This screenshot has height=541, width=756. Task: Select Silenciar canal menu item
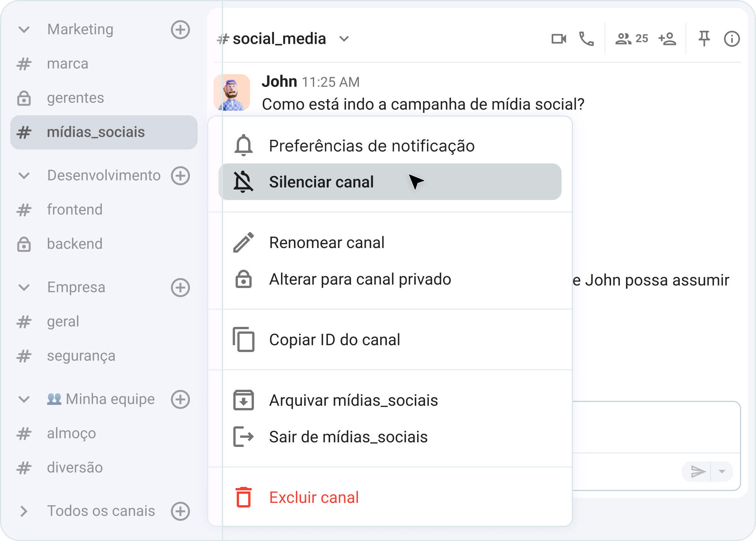point(390,182)
